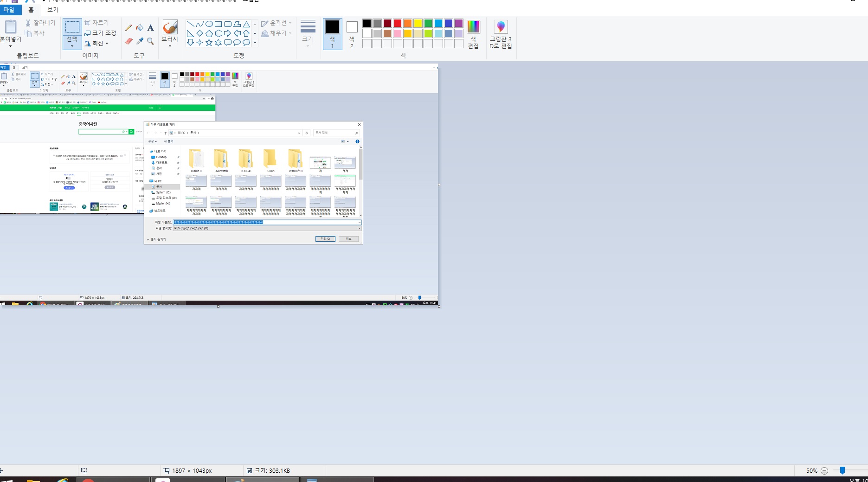Image resolution: width=868 pixels, height=482 pixels.
Task: Select 색 2 background color box
Action: click(x=352, y=34)
